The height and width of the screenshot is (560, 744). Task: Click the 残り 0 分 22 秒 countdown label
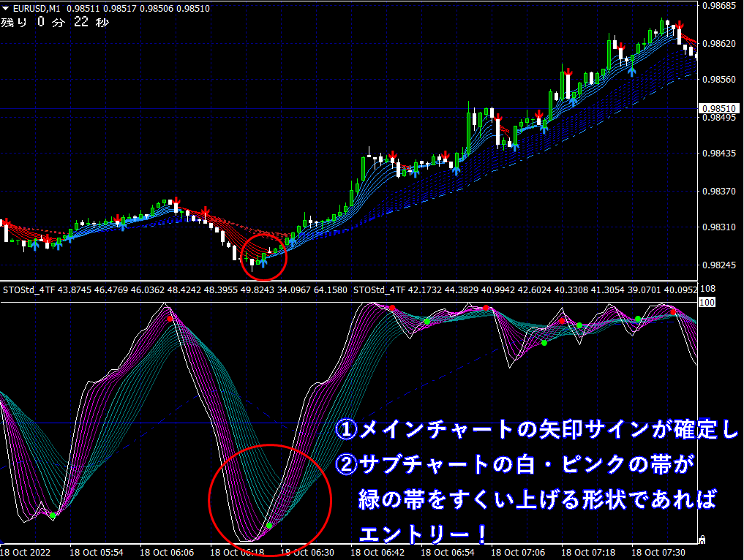tap(55, 22)
